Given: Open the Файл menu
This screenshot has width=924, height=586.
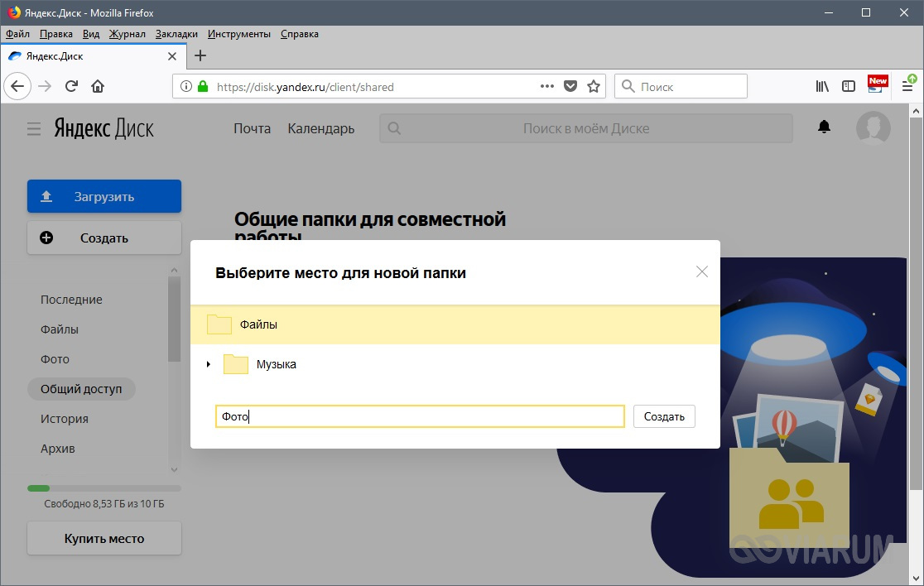Looking at the screenshot, I should click(x=17, y=34).
